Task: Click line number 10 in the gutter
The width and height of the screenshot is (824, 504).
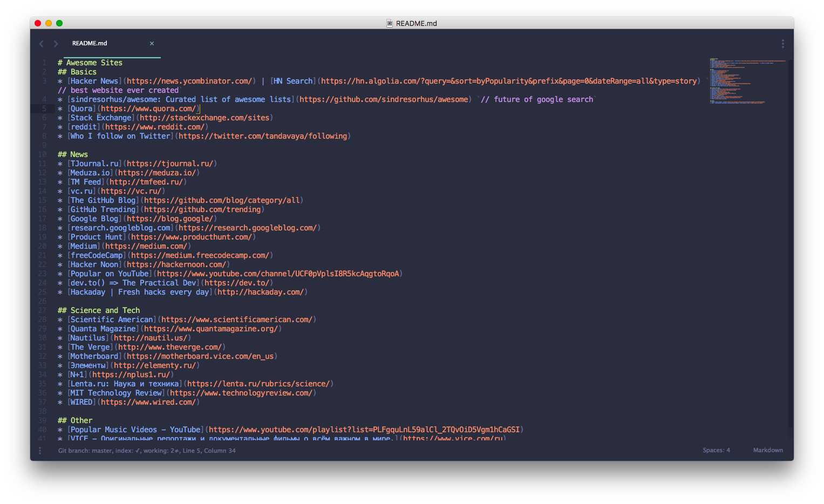Action: pos(43,154)
